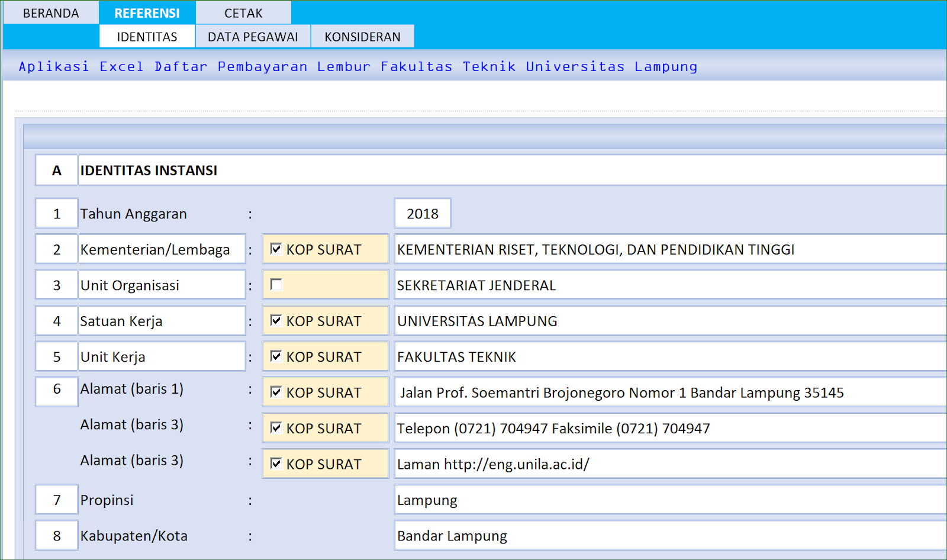The width and height of the screenshot is (947, 560).
Task: Click the Propinsi value Lampung
Action: click(592, 500)
